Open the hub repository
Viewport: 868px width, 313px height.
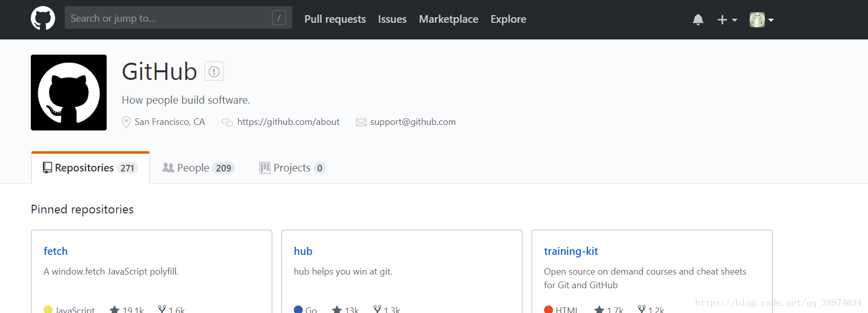(x=303, y=251)
